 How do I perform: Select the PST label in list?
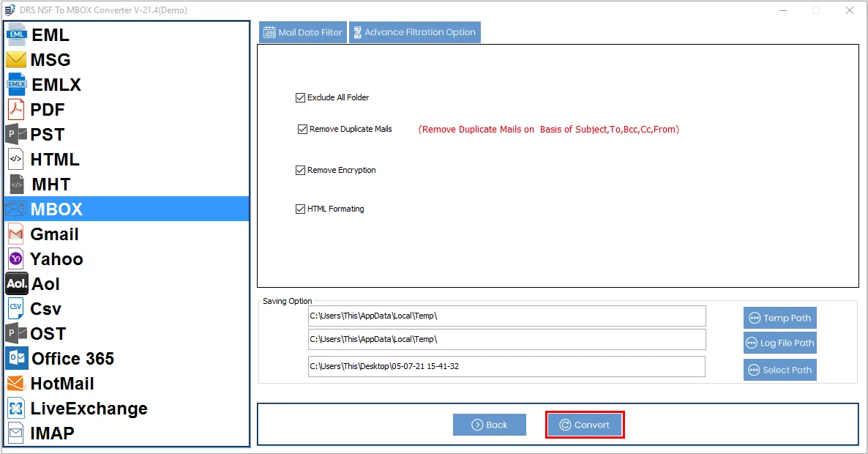(48, 135)
